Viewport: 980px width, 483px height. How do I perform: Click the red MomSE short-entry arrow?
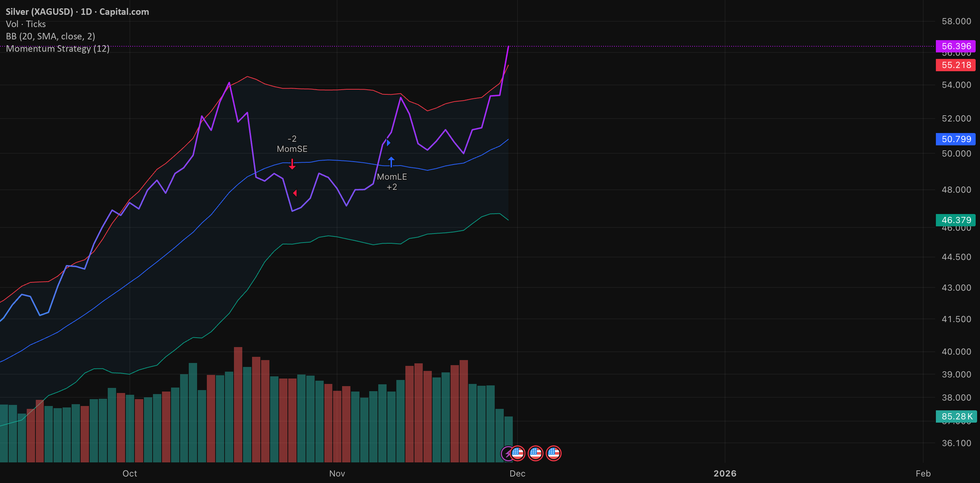[292, 164]
